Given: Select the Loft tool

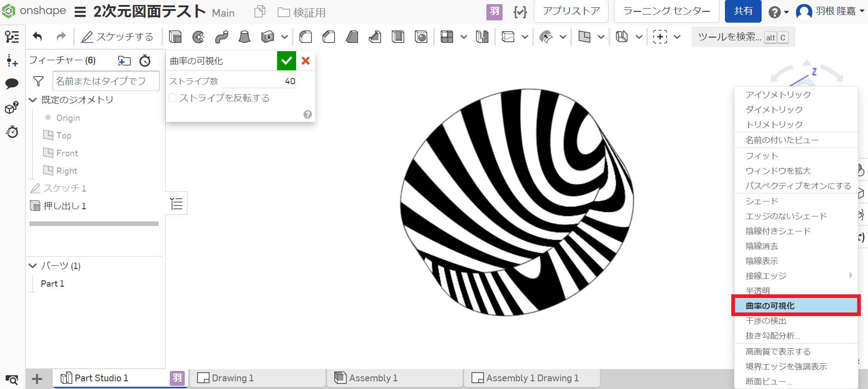Looking at the screenshot, I should point(245,37).
